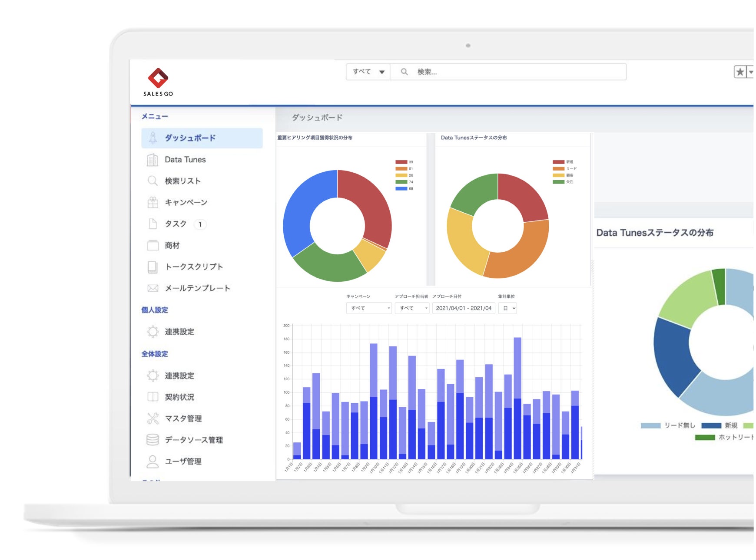Click the red 新規 legend swatch in the middle chart
This screenshot has height=560, width=756.
(x=558, y=162)
